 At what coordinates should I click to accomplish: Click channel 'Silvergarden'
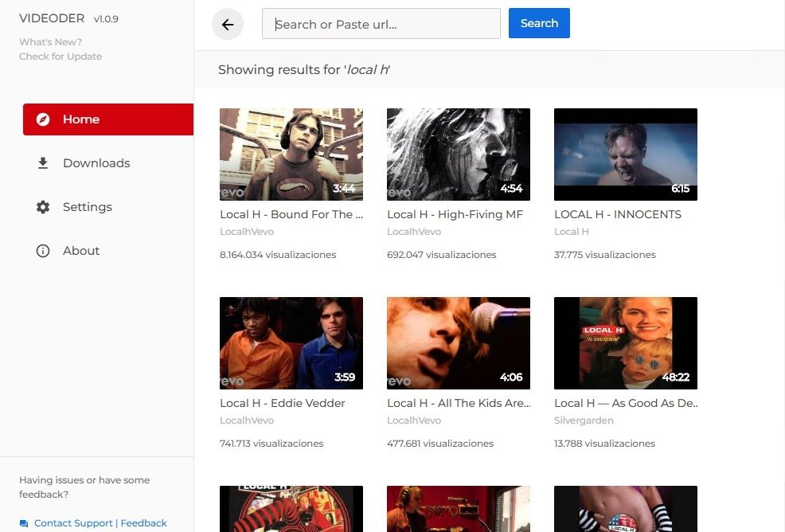[584, 421]
